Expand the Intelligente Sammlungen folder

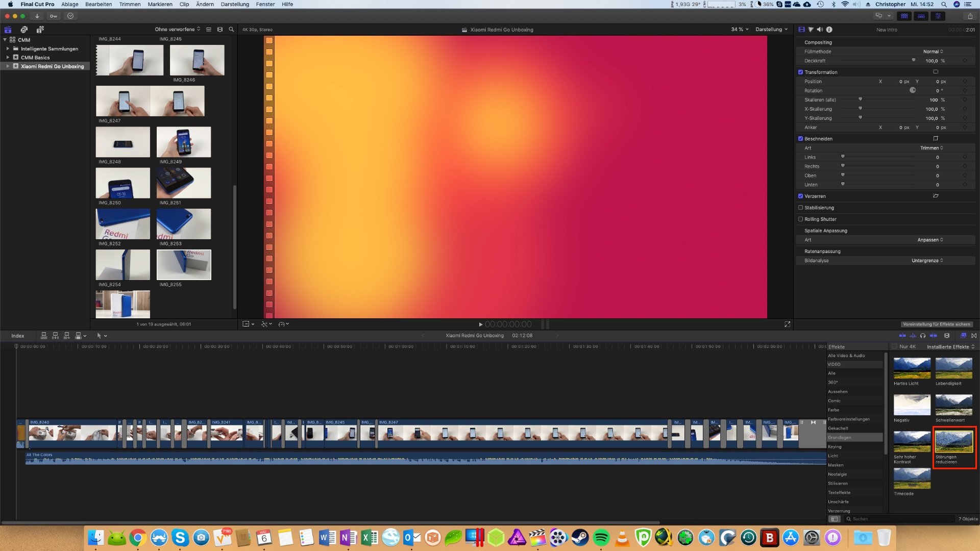coord(8,49)
